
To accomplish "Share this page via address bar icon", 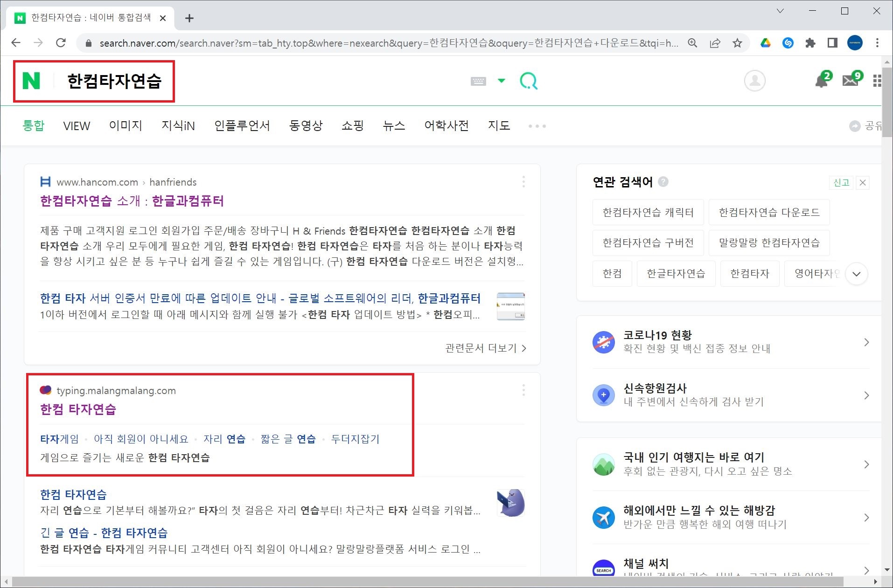I will (x=715, y=43).
